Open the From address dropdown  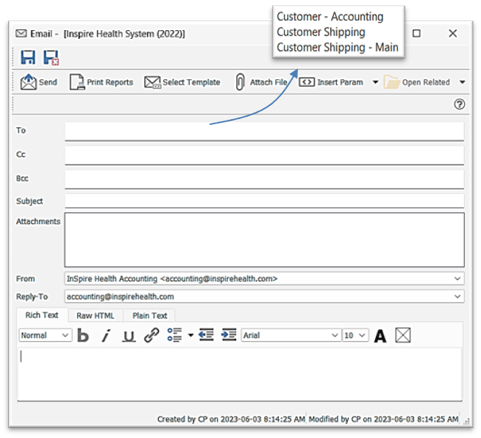[457, 279]
